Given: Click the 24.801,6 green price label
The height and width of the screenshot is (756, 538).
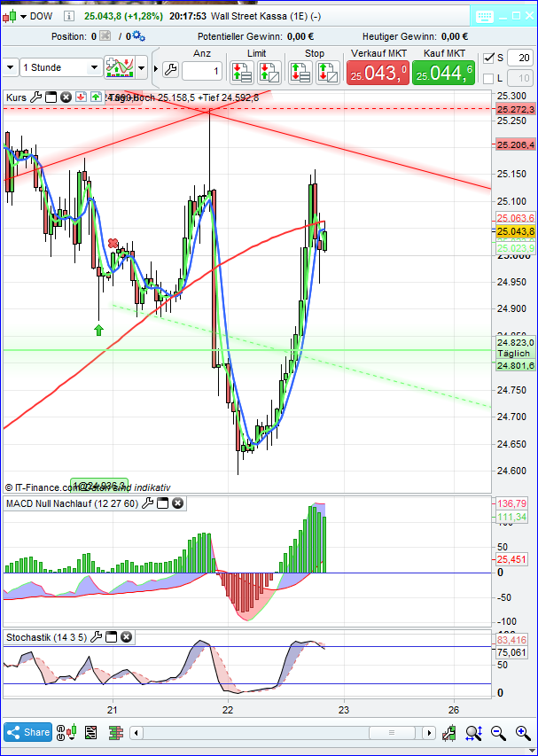Looking at the screenshot, I should [x=515, y=365].
